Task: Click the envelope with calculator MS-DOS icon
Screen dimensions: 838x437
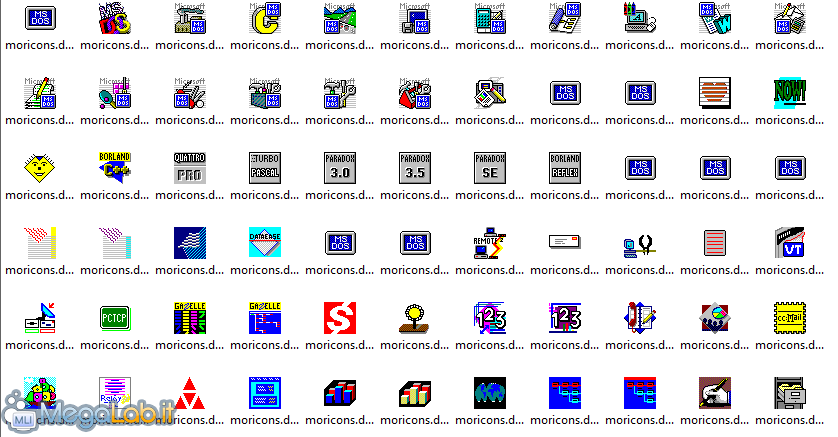Action: tap(790, 18)
